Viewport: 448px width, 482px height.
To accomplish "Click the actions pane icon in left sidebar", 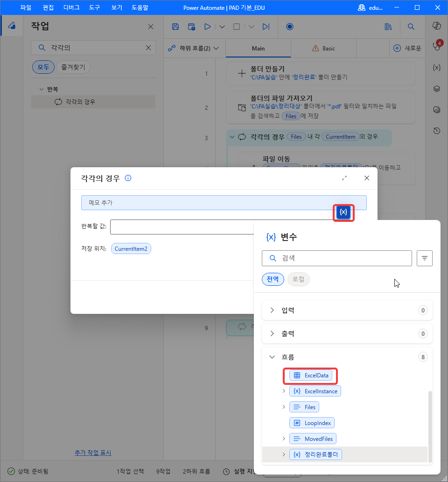I will pos(12,26).
